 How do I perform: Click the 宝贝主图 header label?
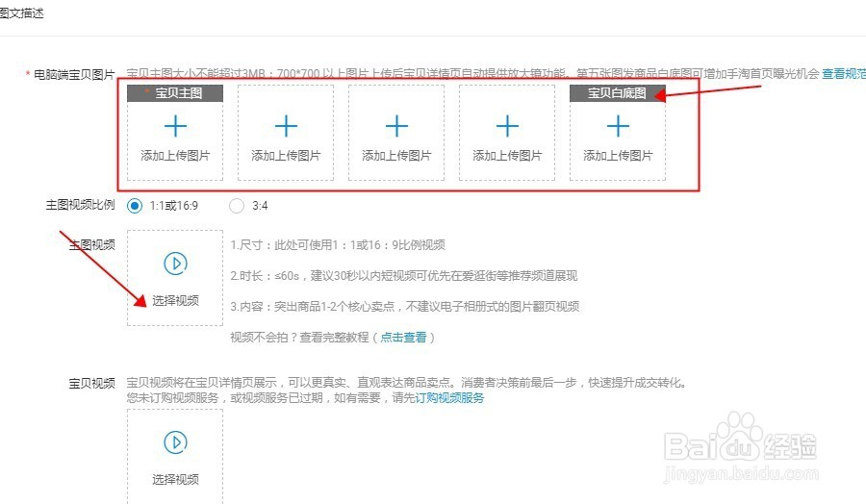(x=175, y=92)
